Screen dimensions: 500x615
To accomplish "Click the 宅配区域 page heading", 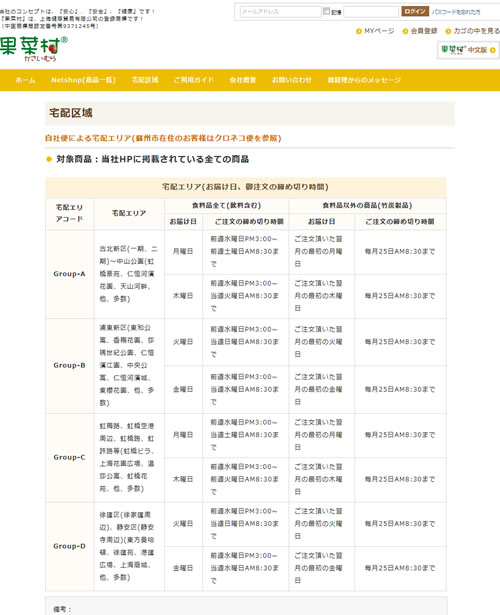I will (x=71, y=113).
